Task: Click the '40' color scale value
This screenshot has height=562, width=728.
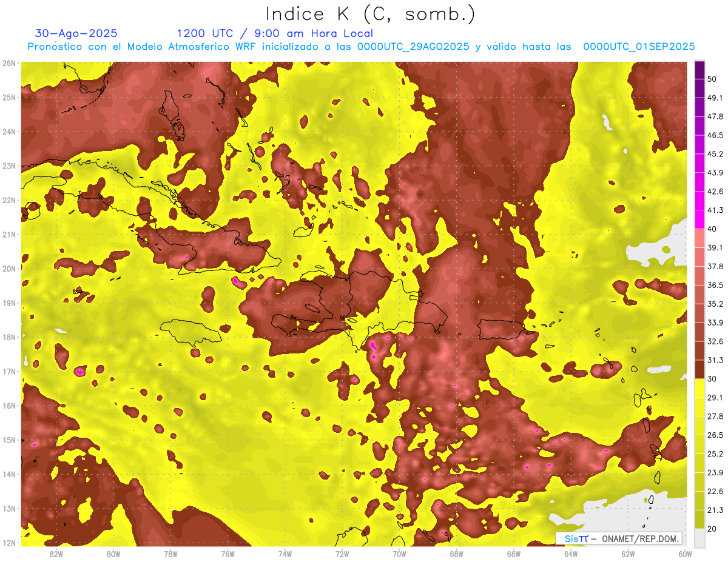Action: tap(712, 229)
